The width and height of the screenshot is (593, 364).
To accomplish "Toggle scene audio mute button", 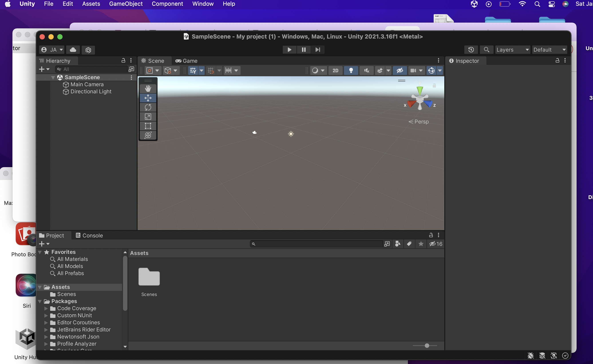I will (366, 70).
